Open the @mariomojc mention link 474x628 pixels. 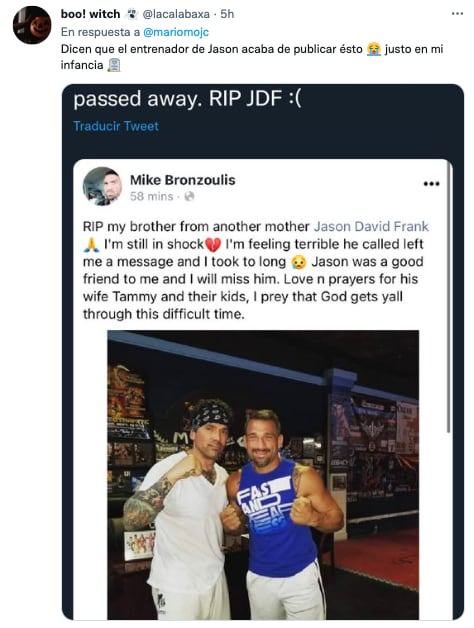click(176, 32)
